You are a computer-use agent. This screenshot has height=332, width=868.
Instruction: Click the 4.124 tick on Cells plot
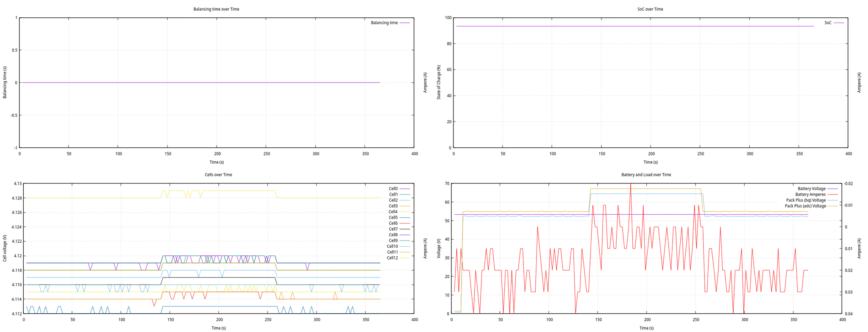17,227
